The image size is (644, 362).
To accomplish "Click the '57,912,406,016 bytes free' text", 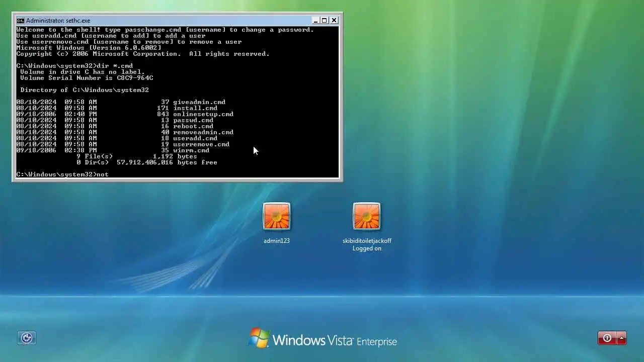I will (x=167, y=162).
